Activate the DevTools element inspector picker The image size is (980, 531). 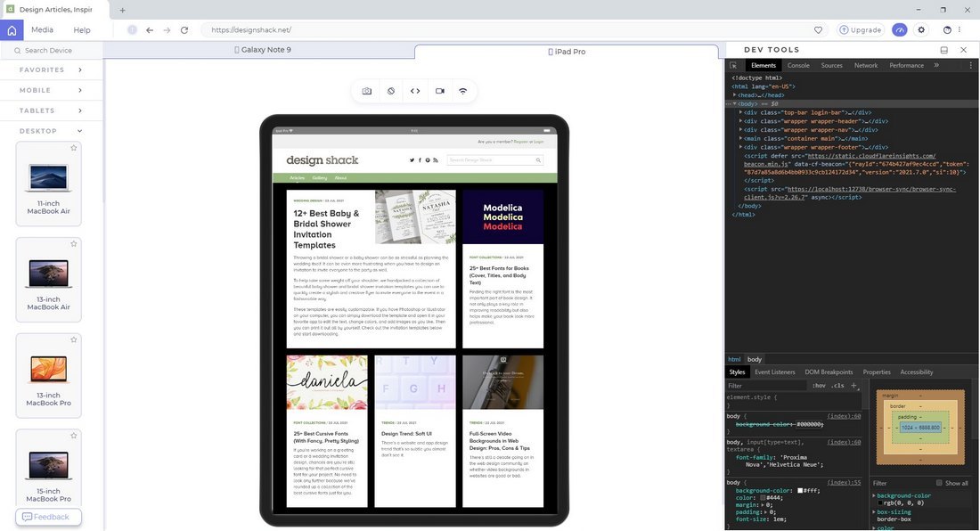[734, 66]
